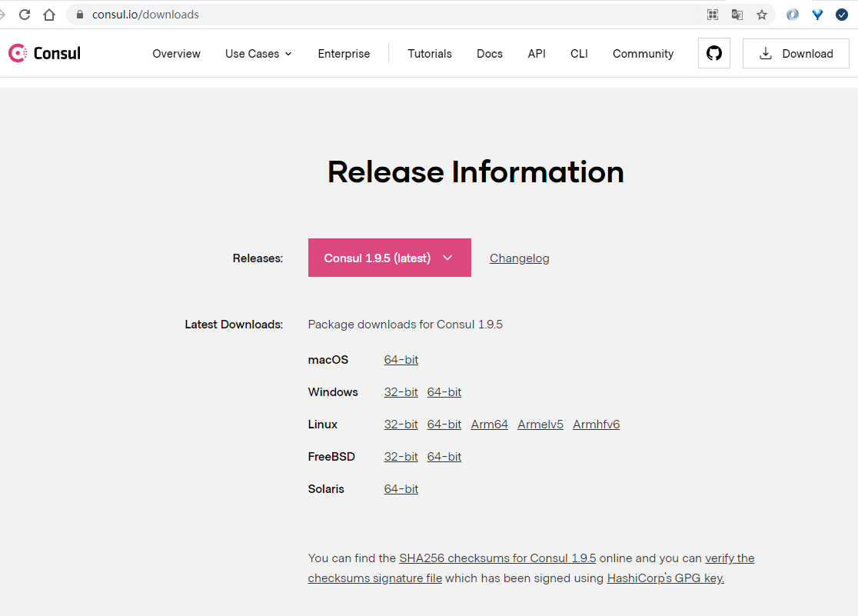Click the Releases label

[258, 258]
